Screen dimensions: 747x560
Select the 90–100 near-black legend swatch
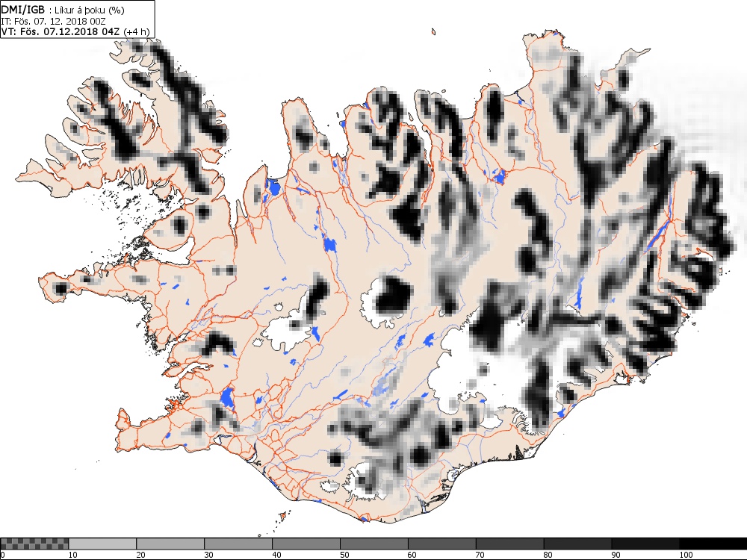(x=645, y=544)
